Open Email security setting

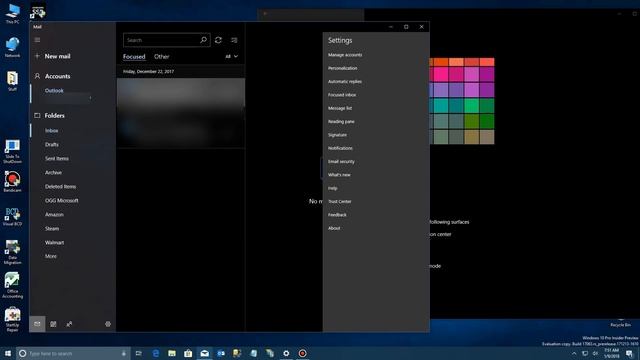341,162
